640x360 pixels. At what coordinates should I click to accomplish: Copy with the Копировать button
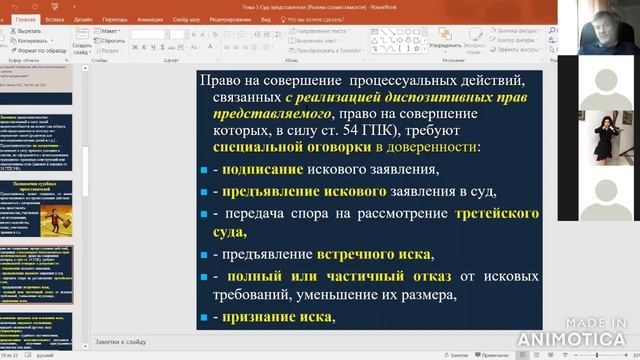(29, 41)
